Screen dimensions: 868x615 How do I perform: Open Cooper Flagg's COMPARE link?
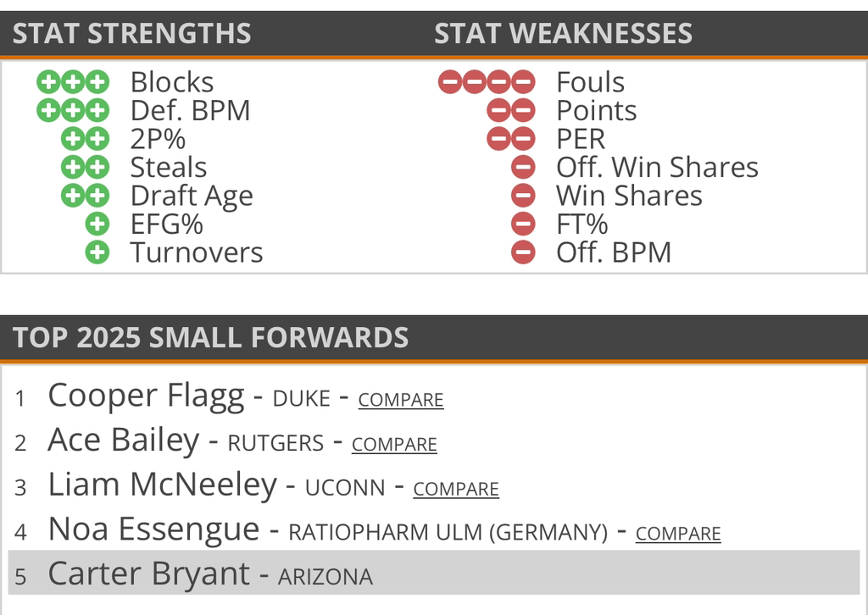(x=400, y=400)
